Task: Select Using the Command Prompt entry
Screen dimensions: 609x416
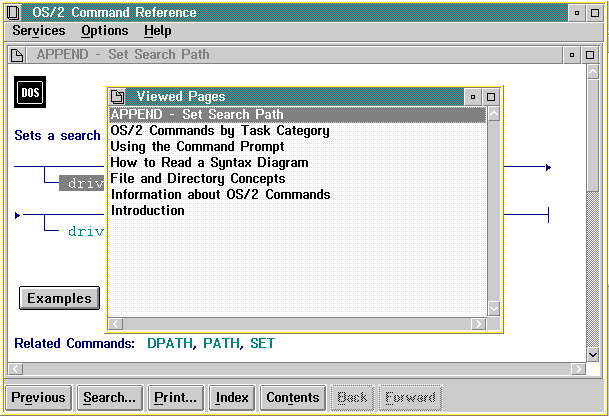Action: 298,146
